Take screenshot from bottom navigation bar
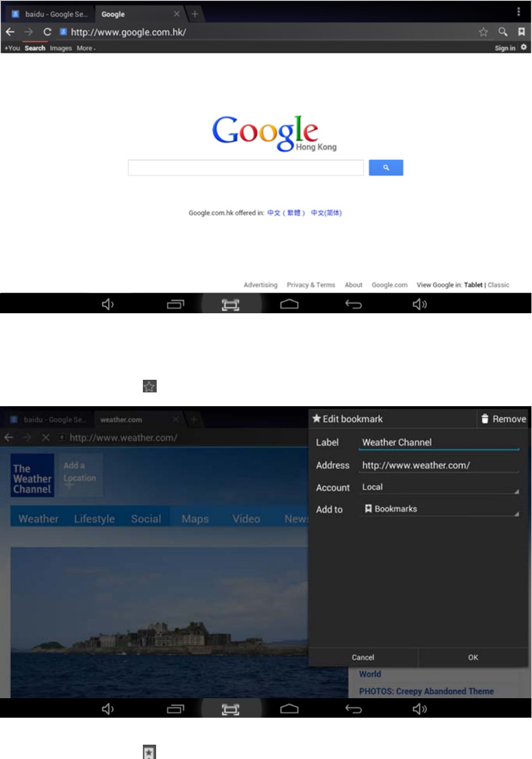Viewport: 532px width, 759px height. coord(231,710)
